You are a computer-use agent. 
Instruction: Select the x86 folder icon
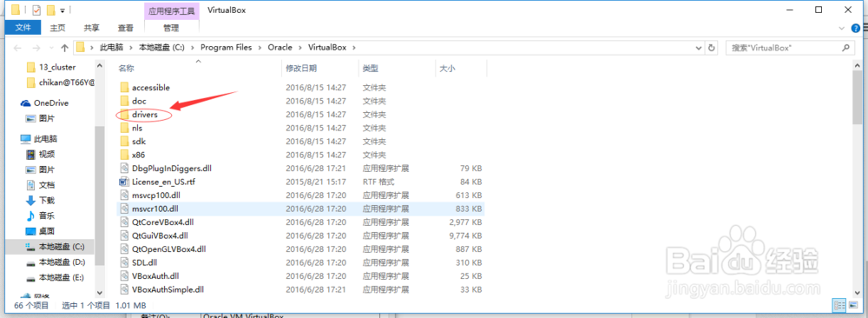[124, 155]
